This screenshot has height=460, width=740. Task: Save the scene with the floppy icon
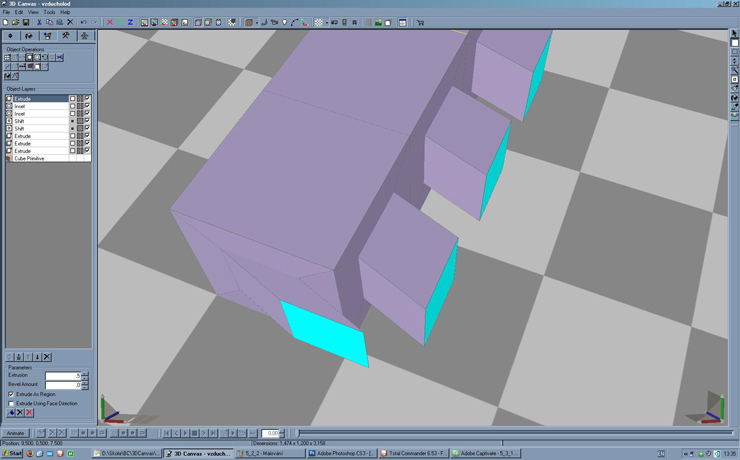[25, 22]
